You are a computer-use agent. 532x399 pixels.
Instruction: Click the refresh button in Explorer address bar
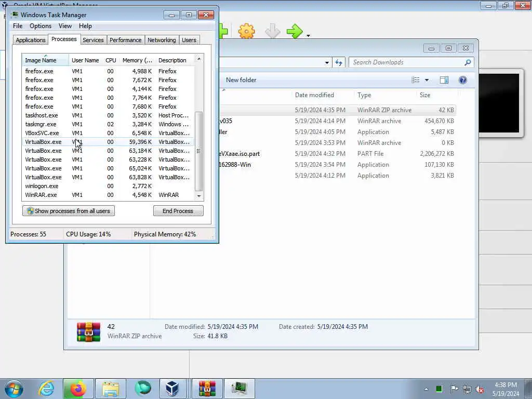tap(339, 62)
